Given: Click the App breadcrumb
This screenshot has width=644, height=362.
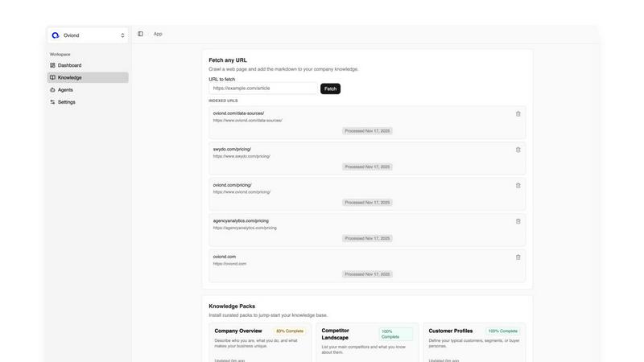Looking at the screenshot, I should tap(158, 34).
